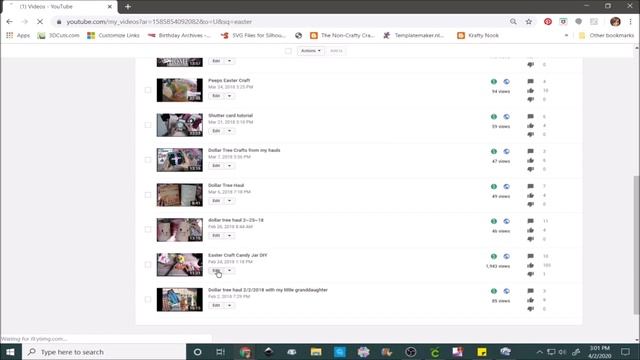
Task: Open a new Chrome tab
Action: [x=128, y=7]
